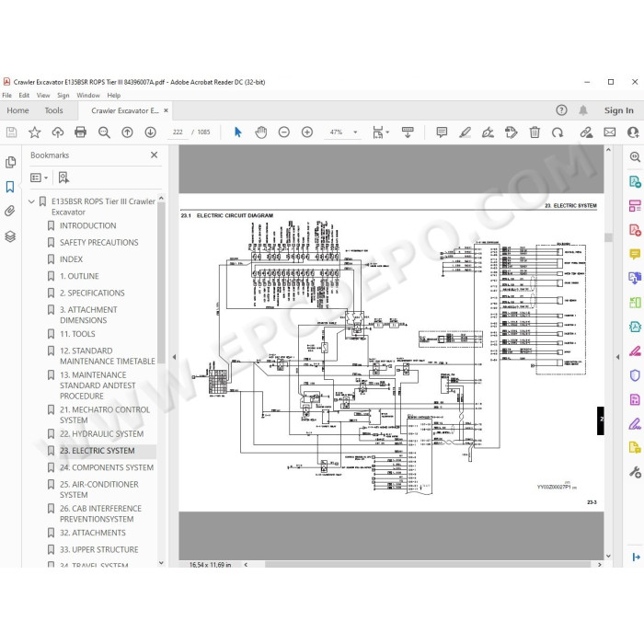644x644 pixels.
Task: Click the bookmarks panel scroll-down arrow
Action: pyautogui.click(x=161, y=563)
